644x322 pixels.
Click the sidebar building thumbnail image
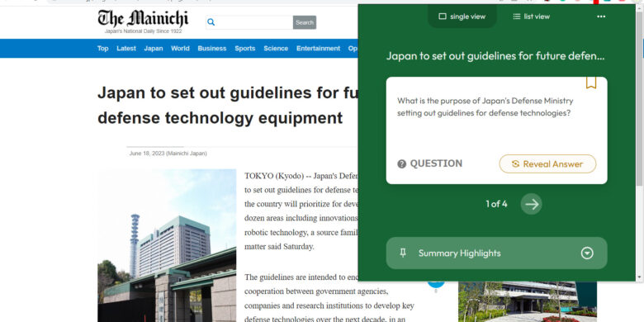[x=528, y=302]
